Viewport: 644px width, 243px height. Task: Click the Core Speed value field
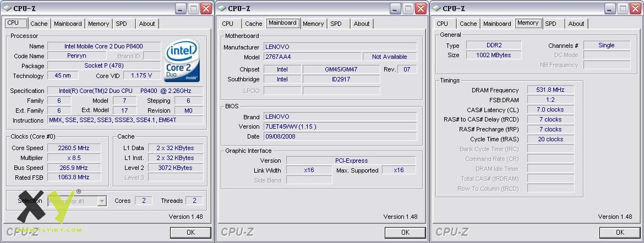point(74,148)
